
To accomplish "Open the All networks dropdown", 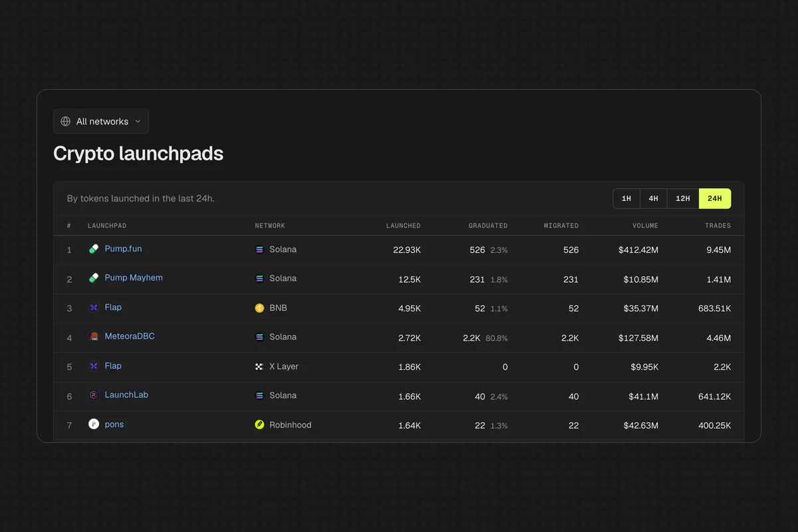I will coord(101,122).
